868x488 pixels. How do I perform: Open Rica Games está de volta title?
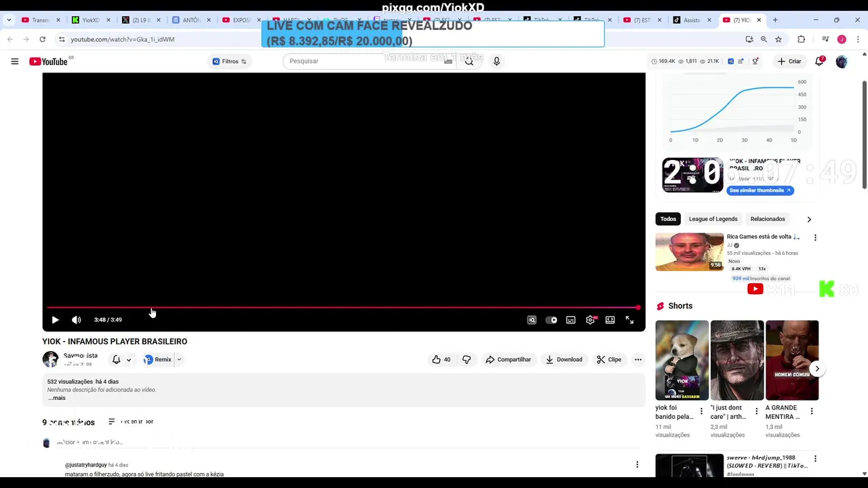[x=764, y=237]
